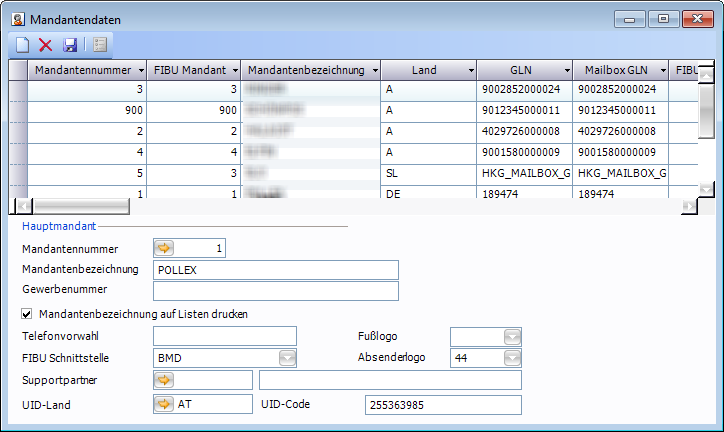
Task: Click into the Gewerbenummer input field
Action: coord(275,291)
